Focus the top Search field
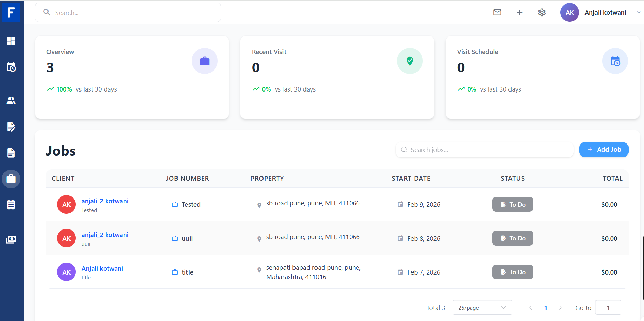Viewport: 644px width, 321px height. click(x=128, y=12)
